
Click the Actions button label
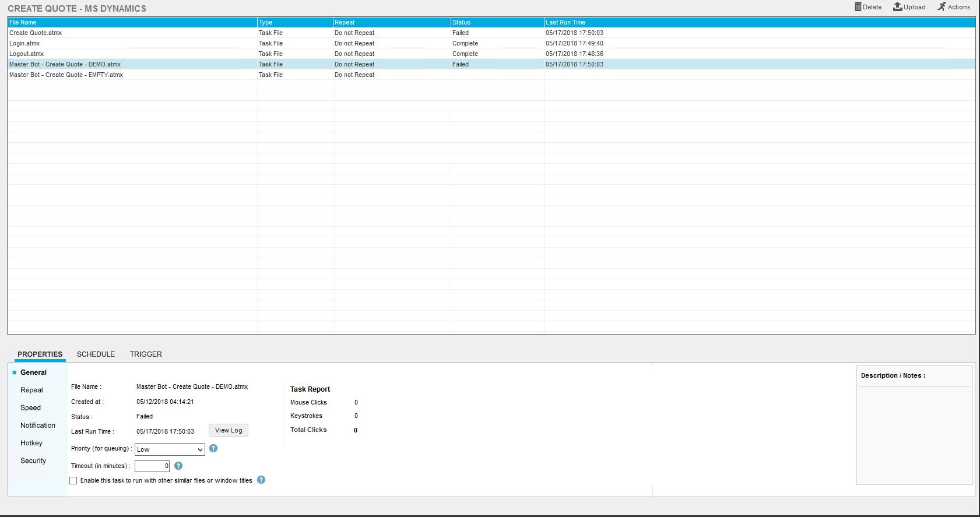959,7
